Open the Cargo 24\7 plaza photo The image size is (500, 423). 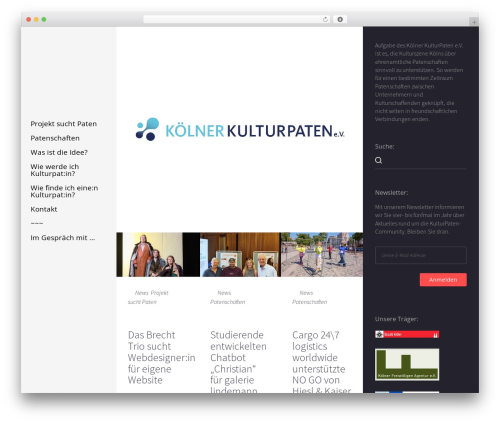click(322, 255)
